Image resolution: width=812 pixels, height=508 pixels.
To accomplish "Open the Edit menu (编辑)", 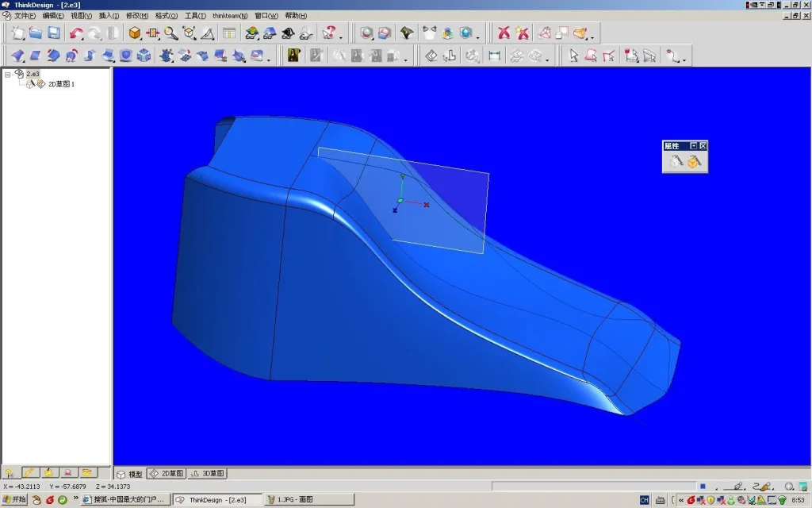I will (53, 16).
